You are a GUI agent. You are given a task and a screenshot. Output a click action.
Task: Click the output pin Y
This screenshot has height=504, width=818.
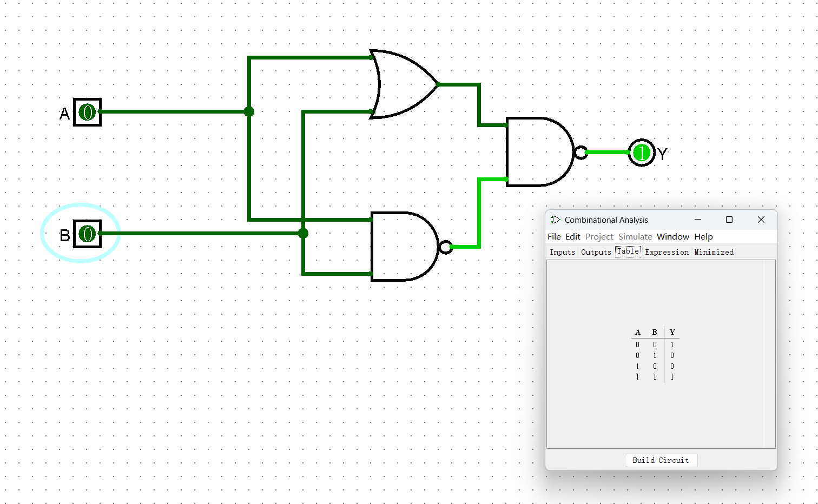click(x=642, y=153)
